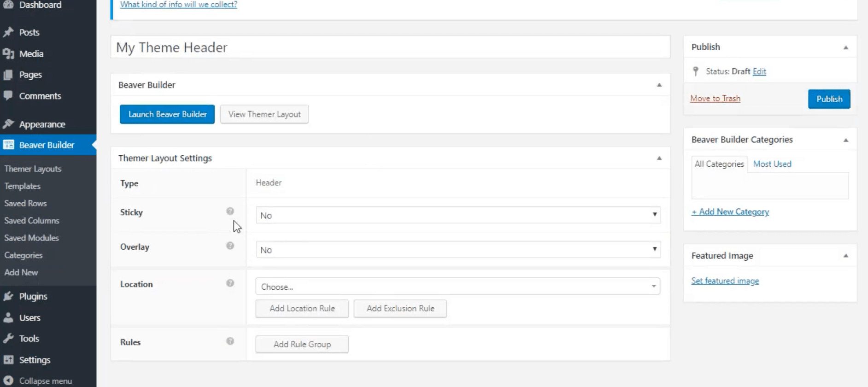The image size is (868, 387).
Task: Click Add Exclusion Rule button
Action: 400,308
